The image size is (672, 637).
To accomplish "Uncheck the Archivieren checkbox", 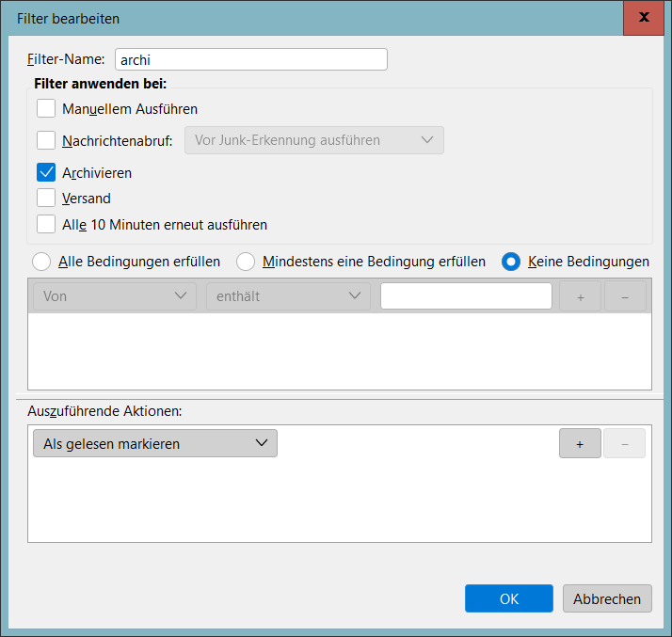I will coord(46,172).
